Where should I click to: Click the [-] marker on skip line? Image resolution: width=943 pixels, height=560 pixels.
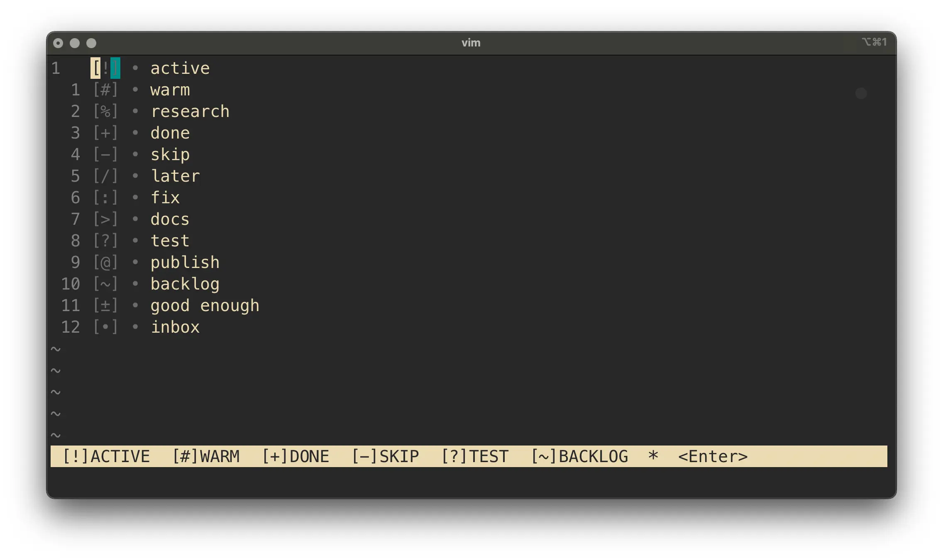(x=105, y=155)
